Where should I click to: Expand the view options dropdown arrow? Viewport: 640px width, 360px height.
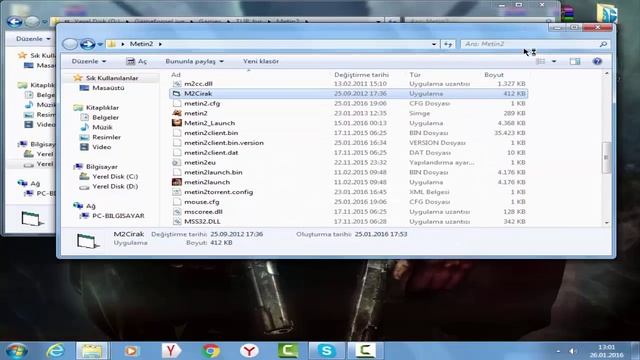[x=554, y=61]
